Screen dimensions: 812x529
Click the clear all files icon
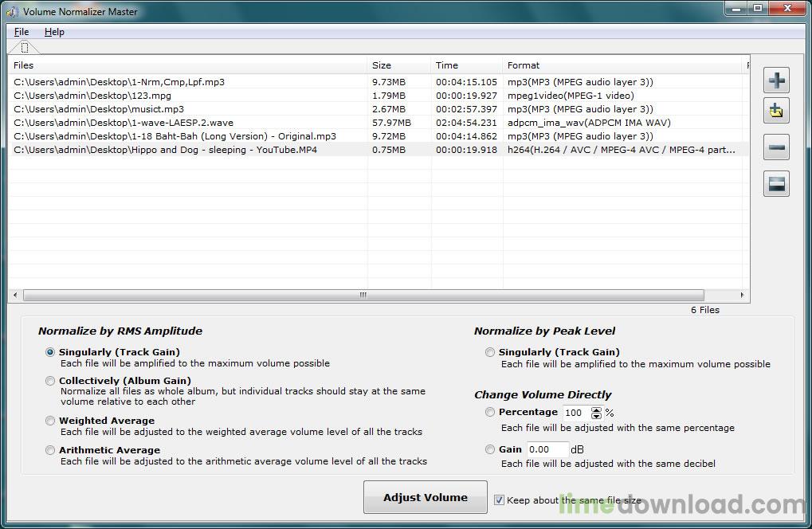click(776, 184)
